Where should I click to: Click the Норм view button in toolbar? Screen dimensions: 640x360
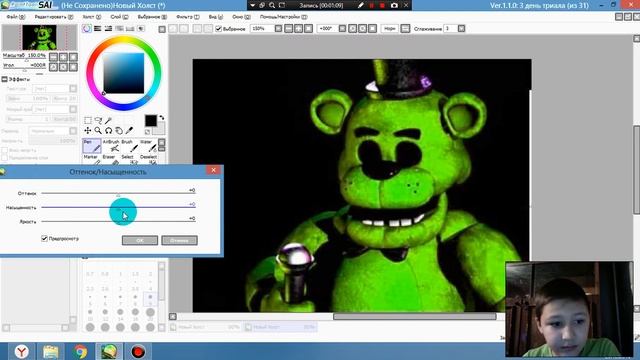pyautogui.click(x=390, y=29)
